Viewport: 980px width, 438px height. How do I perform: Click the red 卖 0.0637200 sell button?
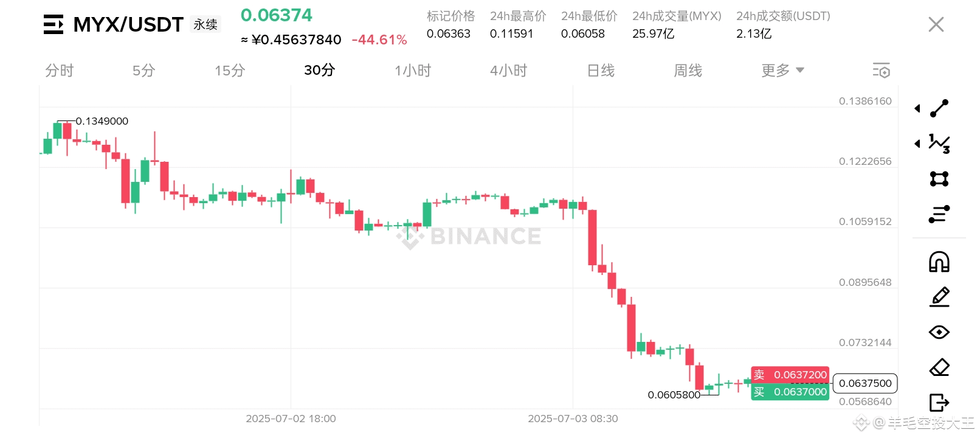pyautogui.click(x=790, y=375)
